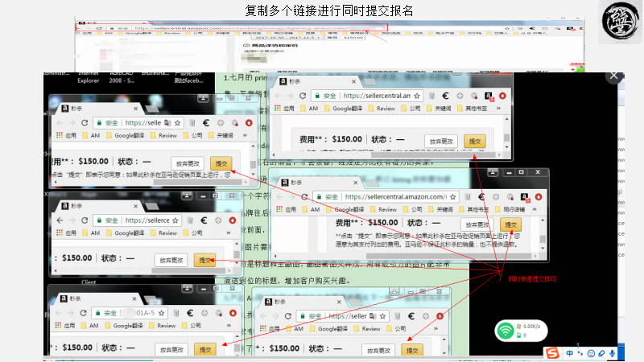Image resolution: width=644 pixels, height=362 pixels.
Task: Reload the page in the middle-left https://sellerce window
Action: pos(85,220)
